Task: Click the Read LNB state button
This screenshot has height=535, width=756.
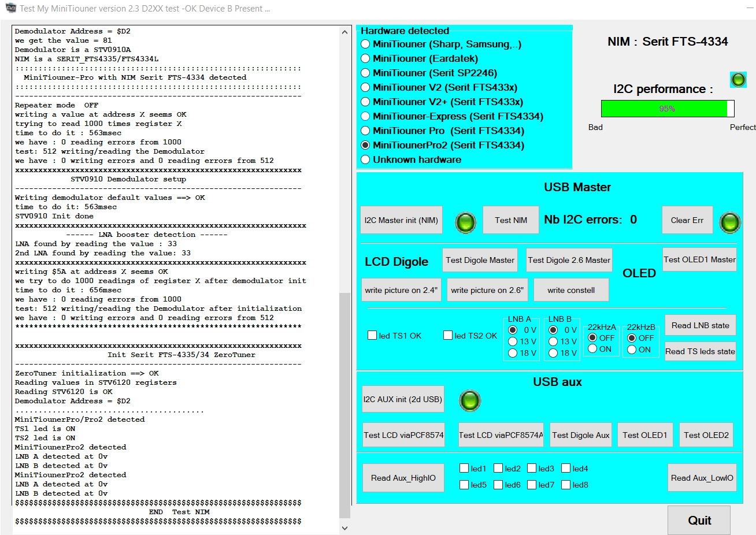Action: click(701, 325)
